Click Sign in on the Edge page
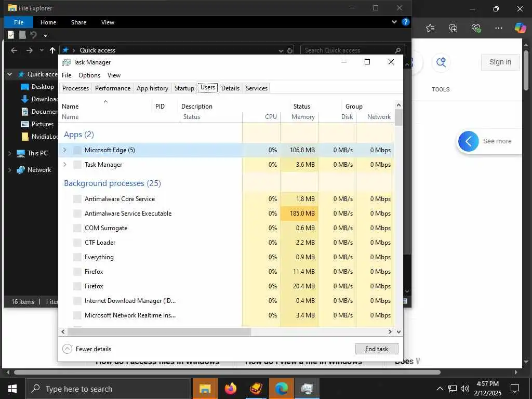 tap(500, 62)
